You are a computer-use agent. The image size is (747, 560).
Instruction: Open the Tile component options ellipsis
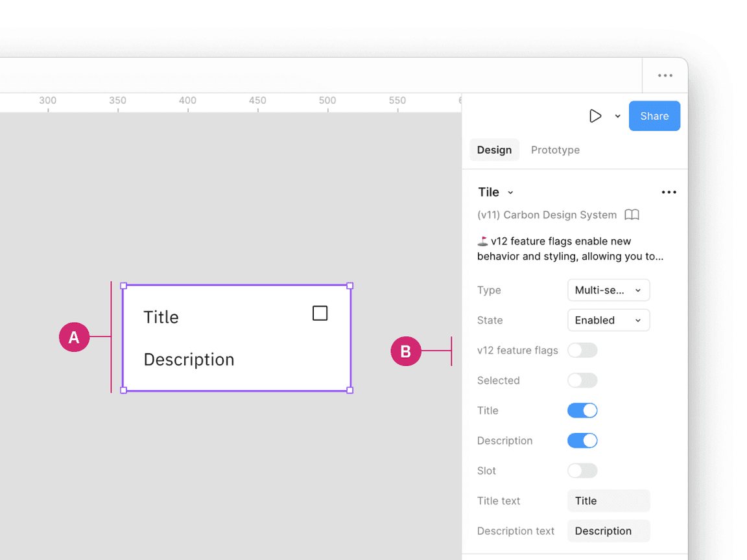click(669, 192)
